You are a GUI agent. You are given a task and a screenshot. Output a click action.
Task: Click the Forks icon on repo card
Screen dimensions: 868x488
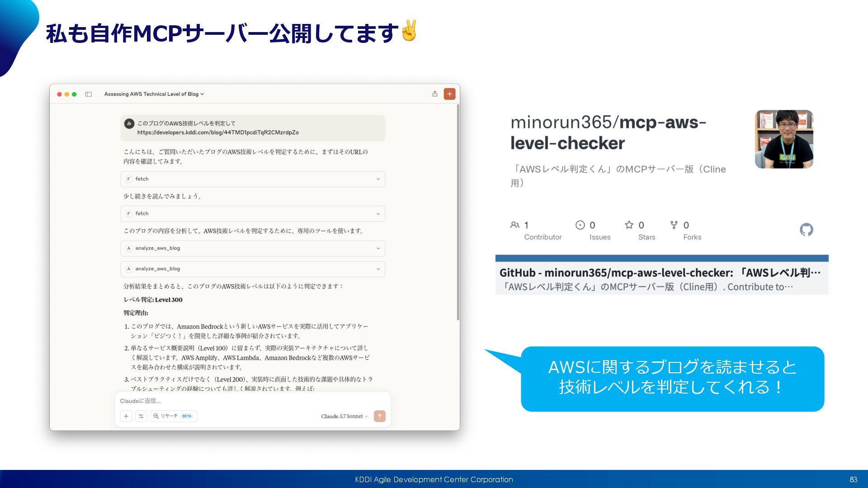pos(674,225)
